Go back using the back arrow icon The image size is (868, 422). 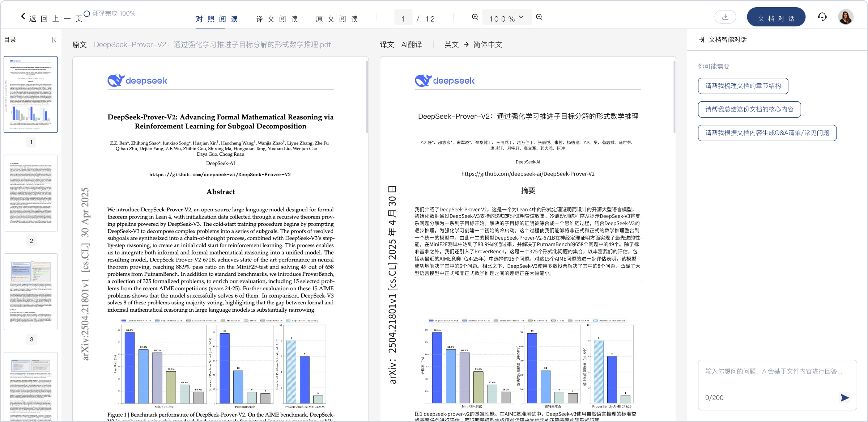23,16
